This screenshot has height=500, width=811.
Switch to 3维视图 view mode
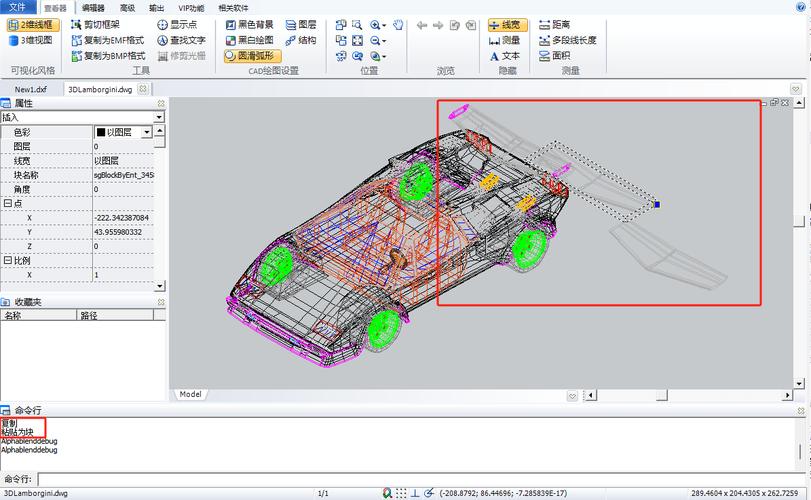coord(31,40)
